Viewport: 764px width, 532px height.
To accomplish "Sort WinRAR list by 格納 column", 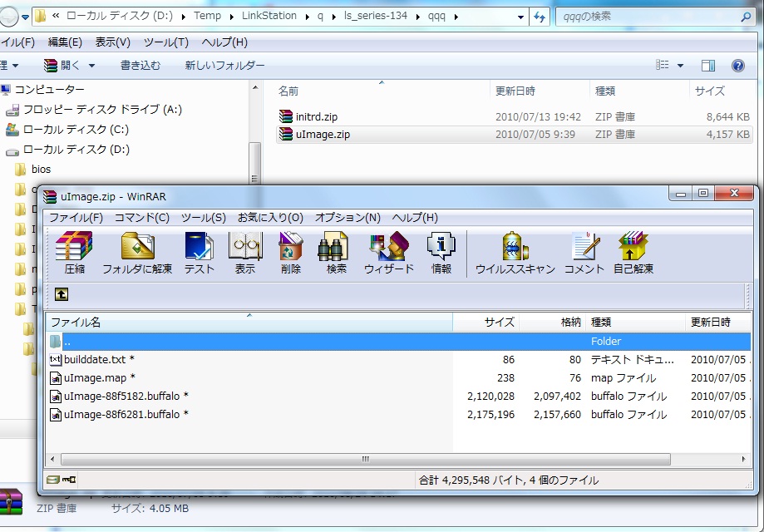I will click(x=553, y=322).
